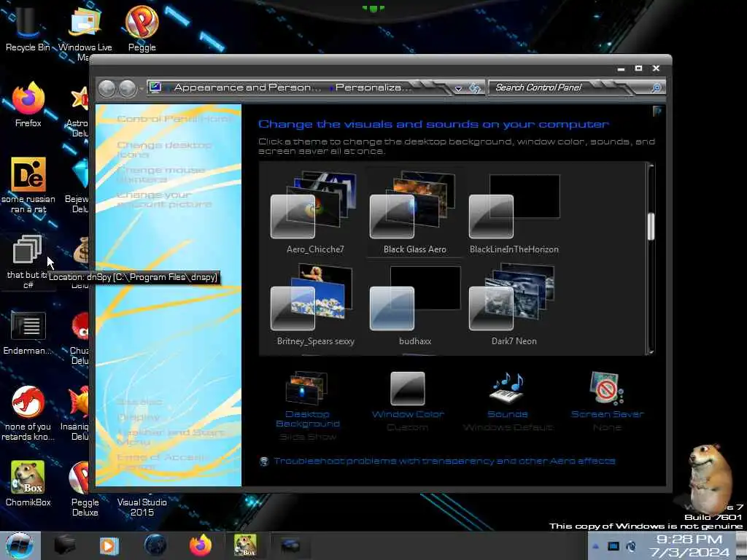Click Appearance and Personalization breadcrumb

pyautogui.click(x=247, y=87)
